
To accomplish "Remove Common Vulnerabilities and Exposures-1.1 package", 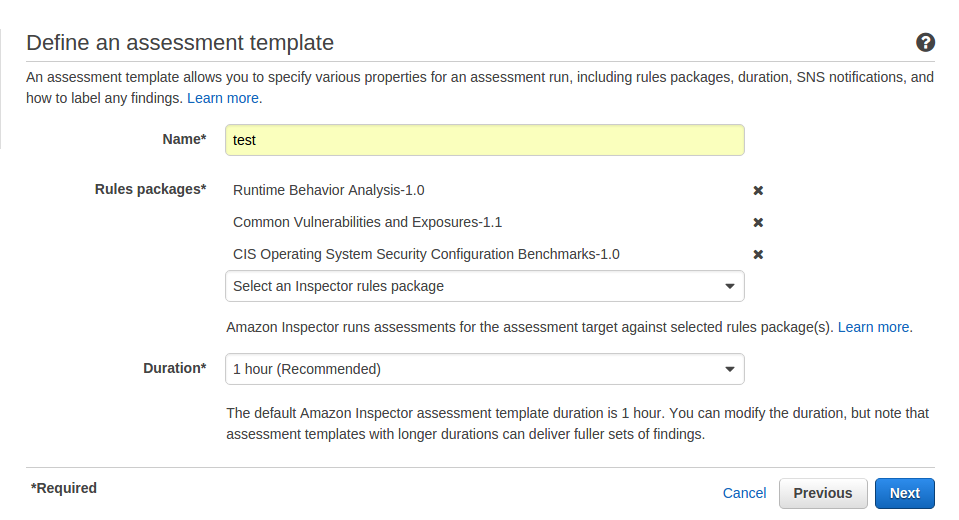I will click(758, 222).
